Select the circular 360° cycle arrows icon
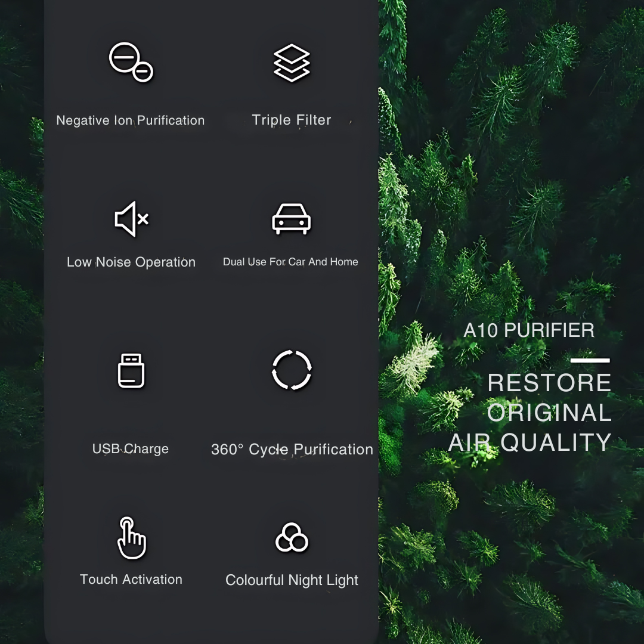Image resolution: width=644 pixels, height=644 pixels. (292, 370)
